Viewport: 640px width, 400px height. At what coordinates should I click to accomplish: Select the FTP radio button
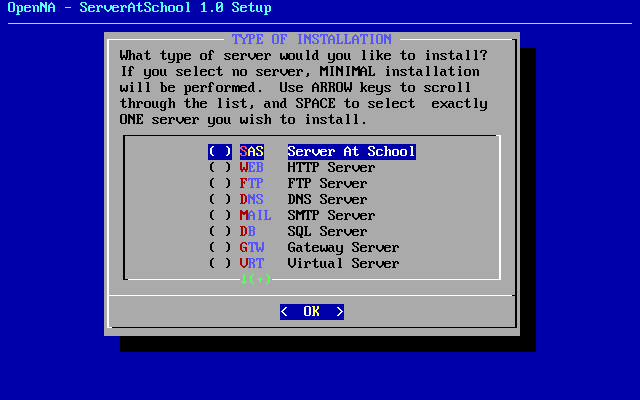(x=220, y=184)
